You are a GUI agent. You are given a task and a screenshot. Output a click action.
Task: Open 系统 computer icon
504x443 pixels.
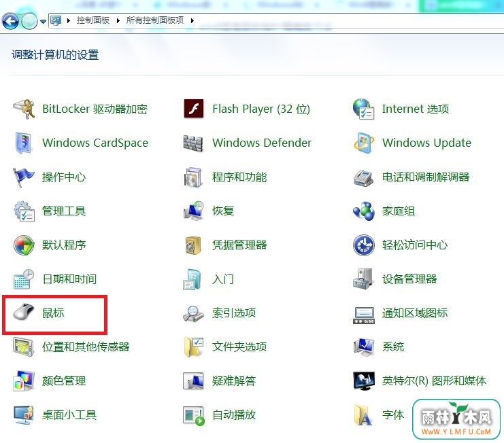[x=363, y=347]
